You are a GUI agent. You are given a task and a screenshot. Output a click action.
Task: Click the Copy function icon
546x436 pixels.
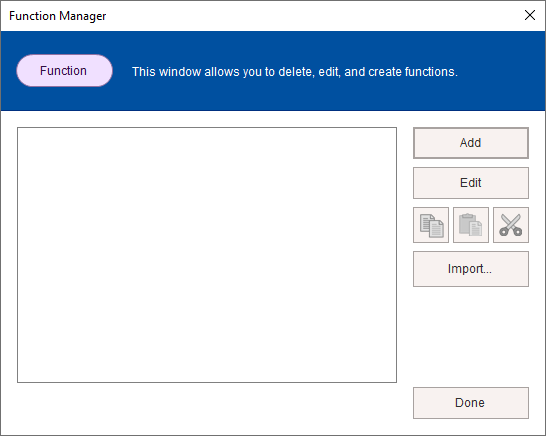tap(431, 225)
